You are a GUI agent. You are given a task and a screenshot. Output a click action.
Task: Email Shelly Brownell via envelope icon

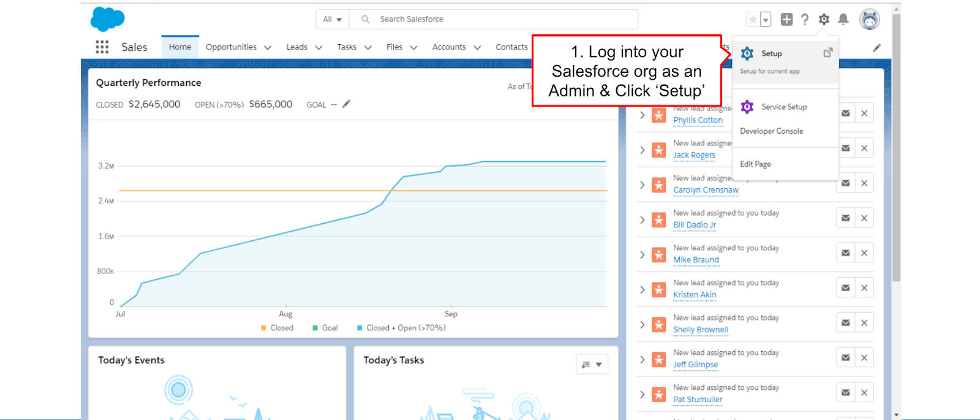pyautogui.click(x=846, y=323)
